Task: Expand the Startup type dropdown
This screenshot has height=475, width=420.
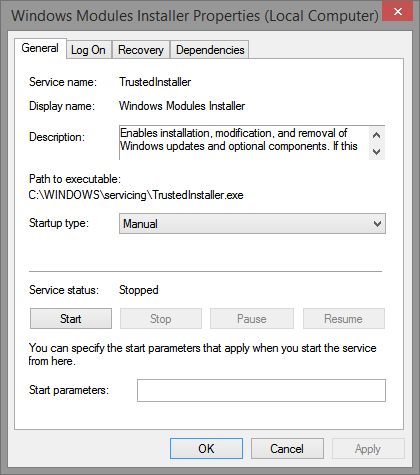Action: 377,224
